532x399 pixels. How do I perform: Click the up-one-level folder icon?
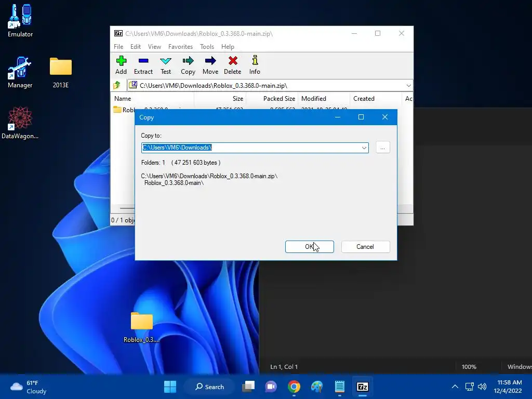[x=117, y=85]
